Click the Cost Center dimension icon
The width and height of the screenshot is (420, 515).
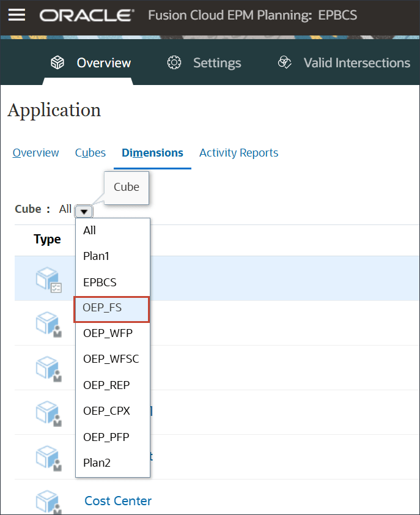coord(48,502)
